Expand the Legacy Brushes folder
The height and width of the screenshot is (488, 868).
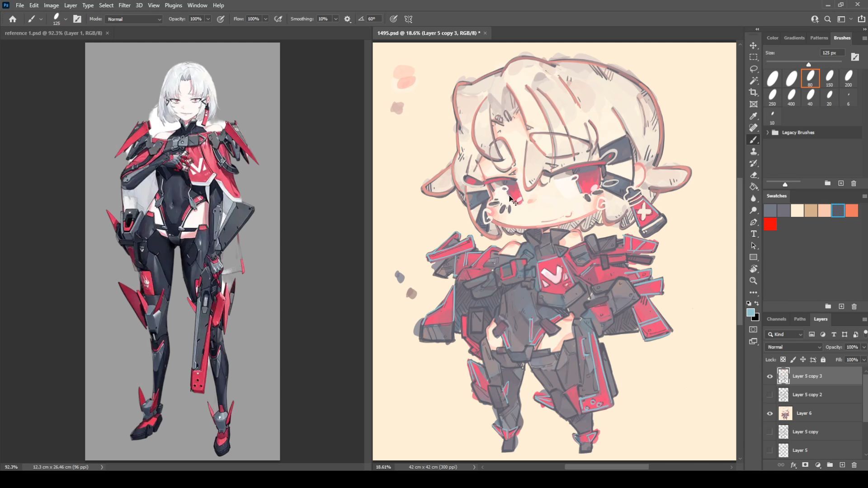(x=768, y=132)
